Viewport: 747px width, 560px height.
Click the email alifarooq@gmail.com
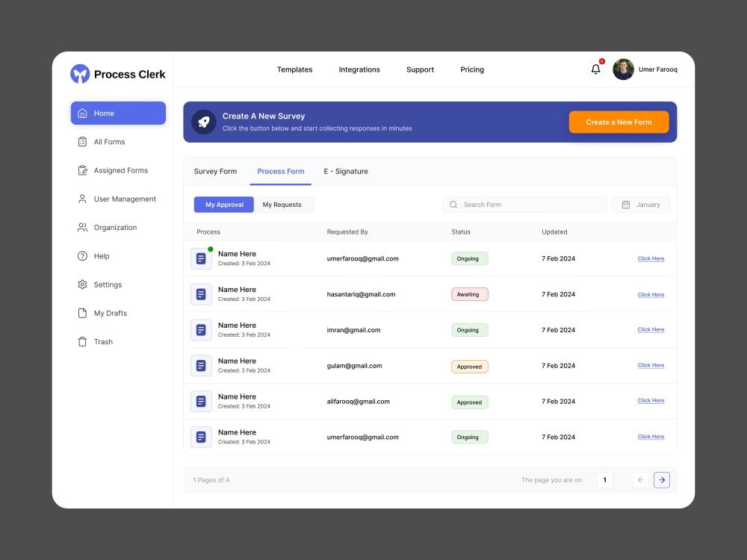359,402
